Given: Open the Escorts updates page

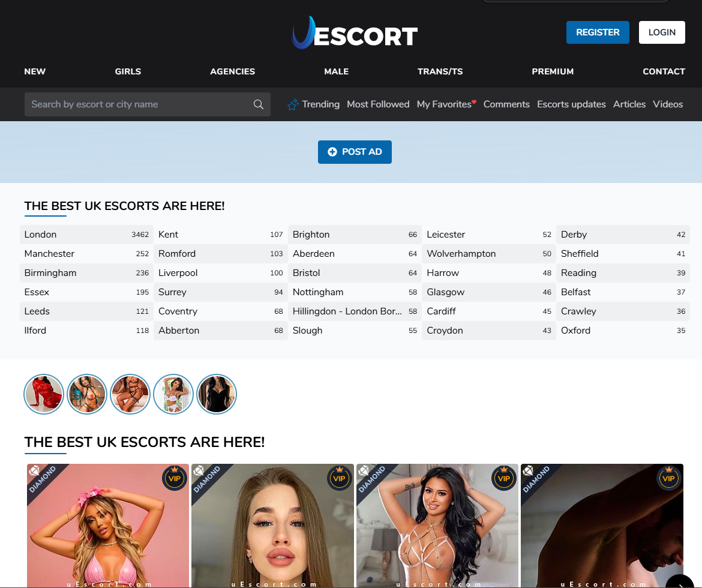Looking at the screenshot, I should [x=571, y=104].
